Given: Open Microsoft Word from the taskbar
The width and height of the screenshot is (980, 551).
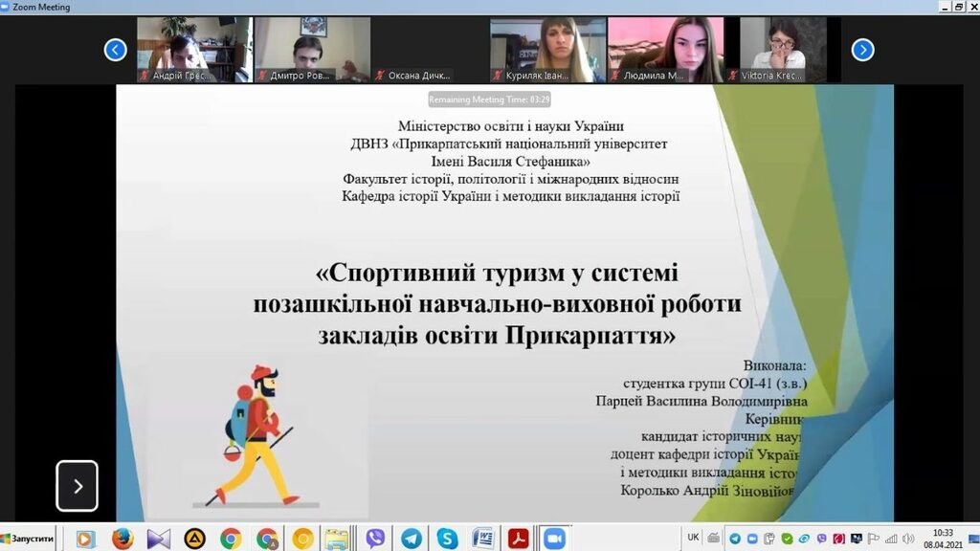Looking at the screenshot, I should click(482, 539).
